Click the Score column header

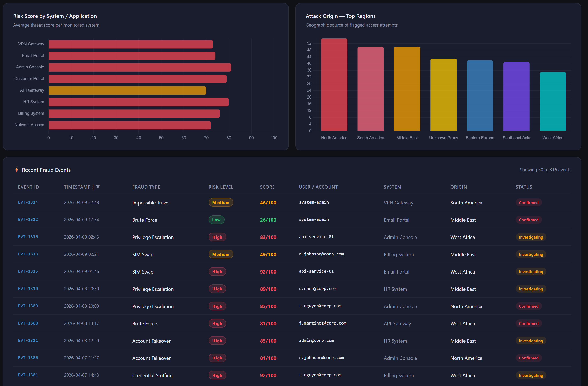[x=267, y=187]
